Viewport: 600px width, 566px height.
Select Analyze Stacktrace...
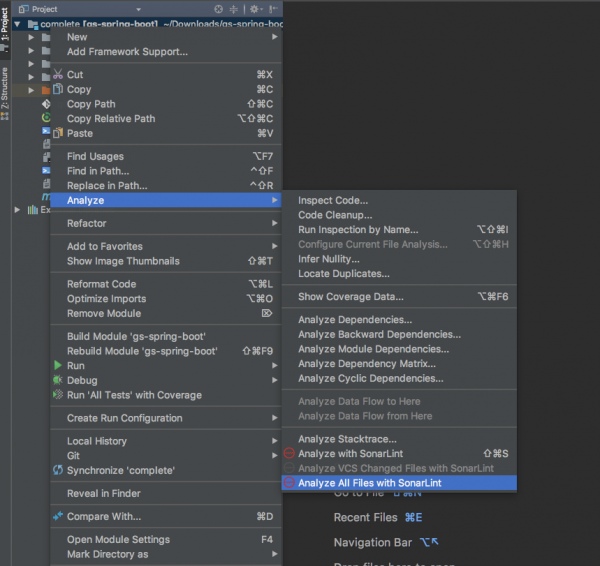tap(399, 439)
